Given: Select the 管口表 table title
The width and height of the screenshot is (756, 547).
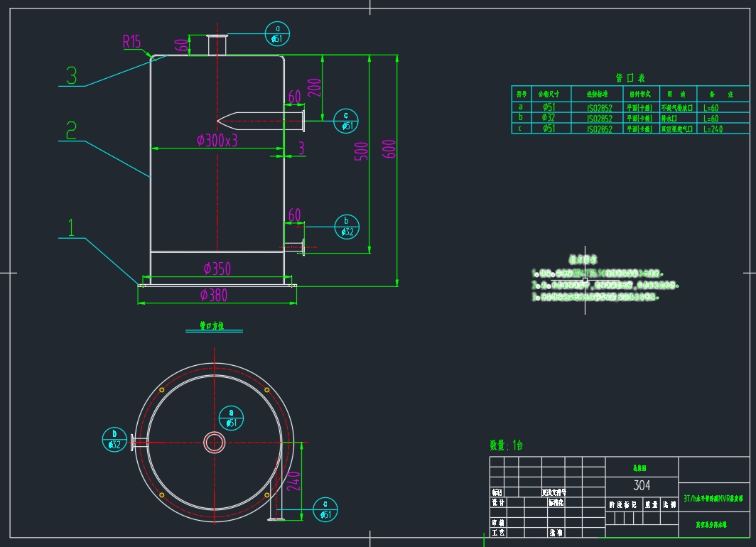Looking at the screenshot, I should [x=630, y=77].
